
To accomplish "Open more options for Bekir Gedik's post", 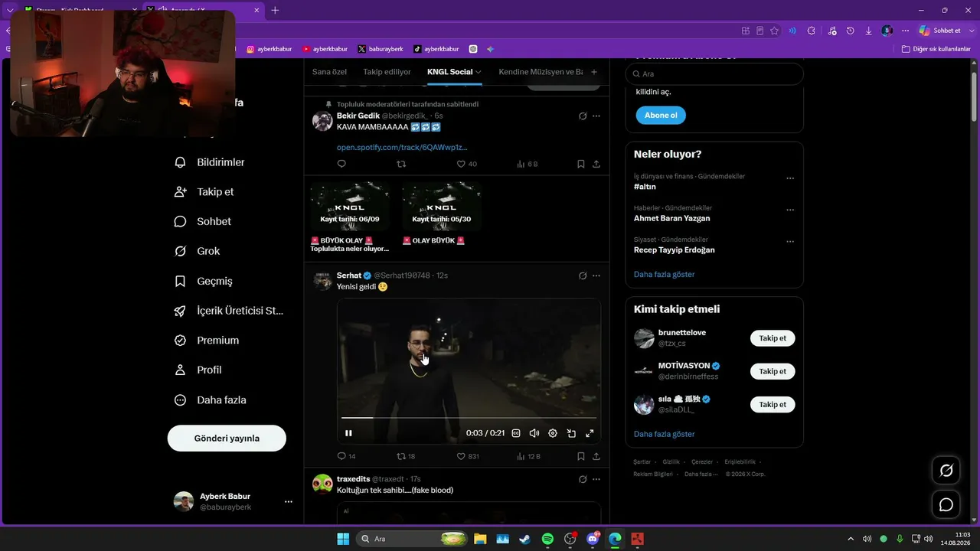I will coord(596,116).
